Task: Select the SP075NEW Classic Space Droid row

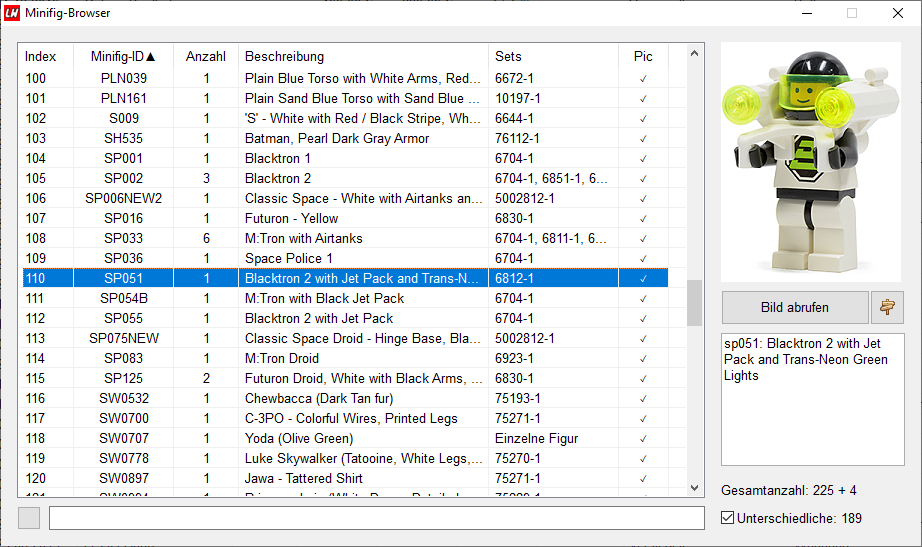Action: pyautogui.click(x=345, y=338)
